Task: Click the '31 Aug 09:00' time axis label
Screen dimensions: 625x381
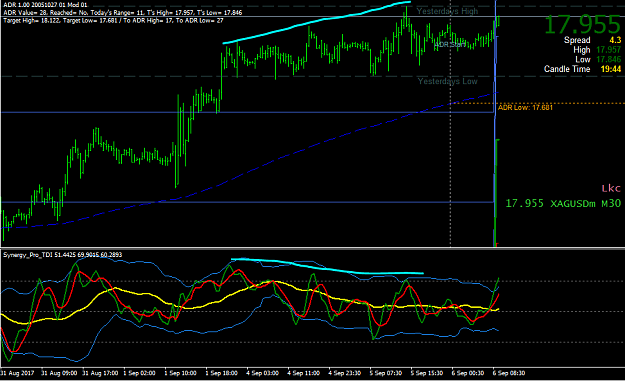Action: coord(59,373)
